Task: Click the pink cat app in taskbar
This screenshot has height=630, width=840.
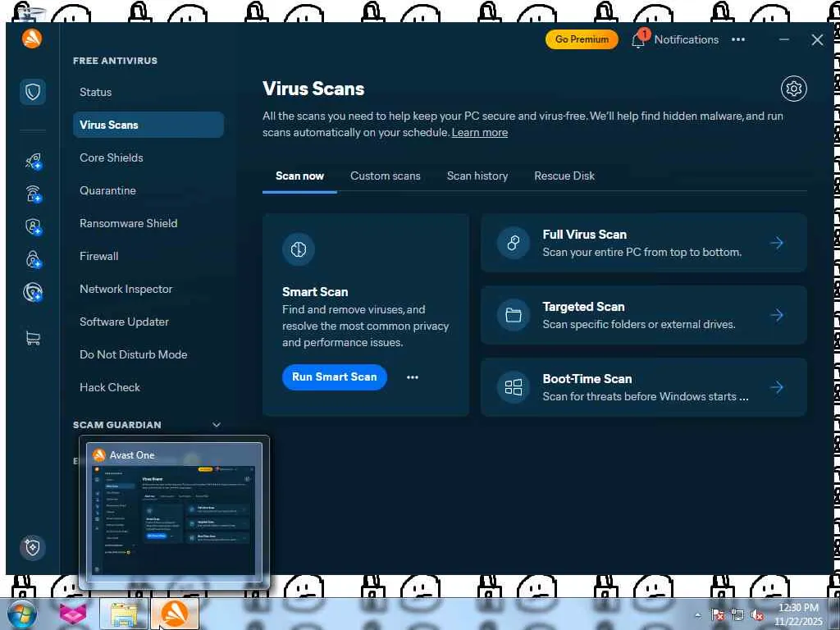Action: (x=72, y=614)
